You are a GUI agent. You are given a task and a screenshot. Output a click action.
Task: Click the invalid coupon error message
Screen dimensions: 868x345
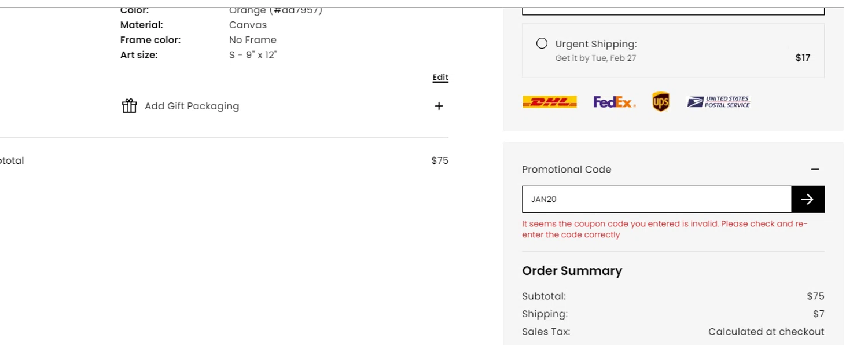pyautogui.click(x=664, y=229)
